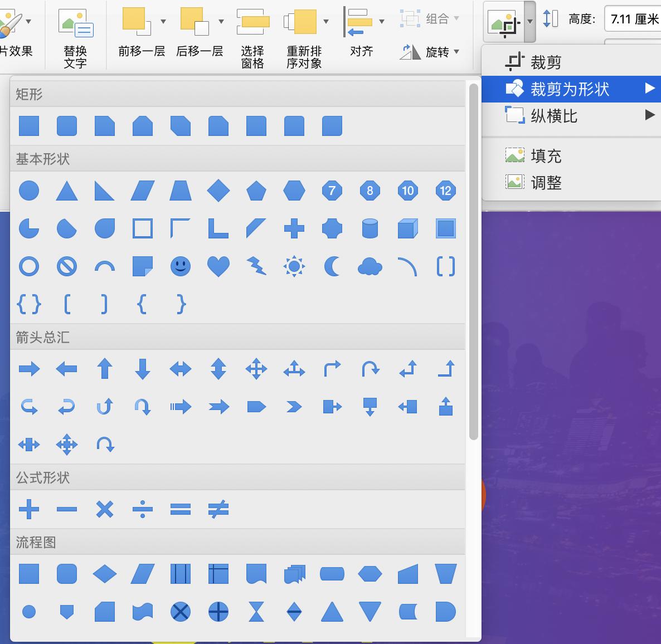Select the right arrow shape
The width and height of the screenshot is (661, 644).
pos(29,369)
